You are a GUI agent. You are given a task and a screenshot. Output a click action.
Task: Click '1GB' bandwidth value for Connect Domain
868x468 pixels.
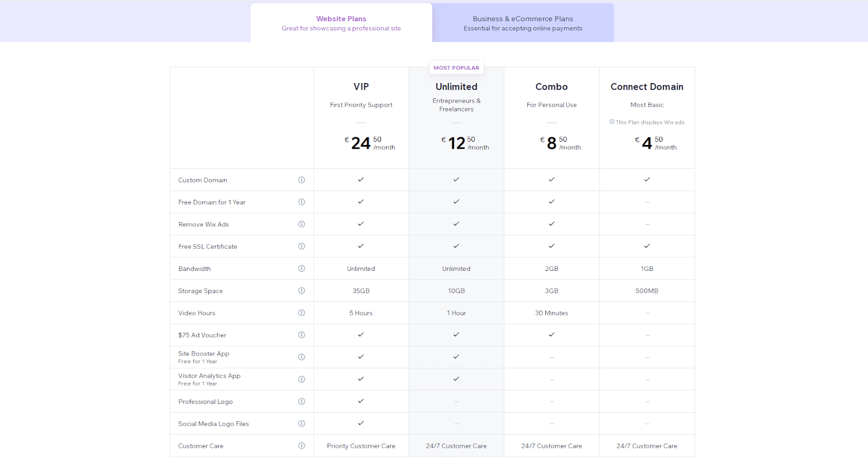coord(647,269)
